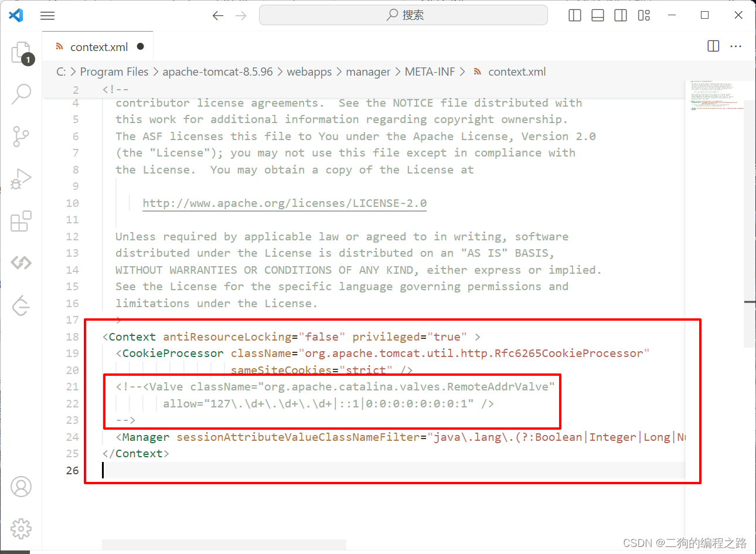756x554 pixels.
Task: Minimize the VS Code window
Action: (x=672, y=15)
